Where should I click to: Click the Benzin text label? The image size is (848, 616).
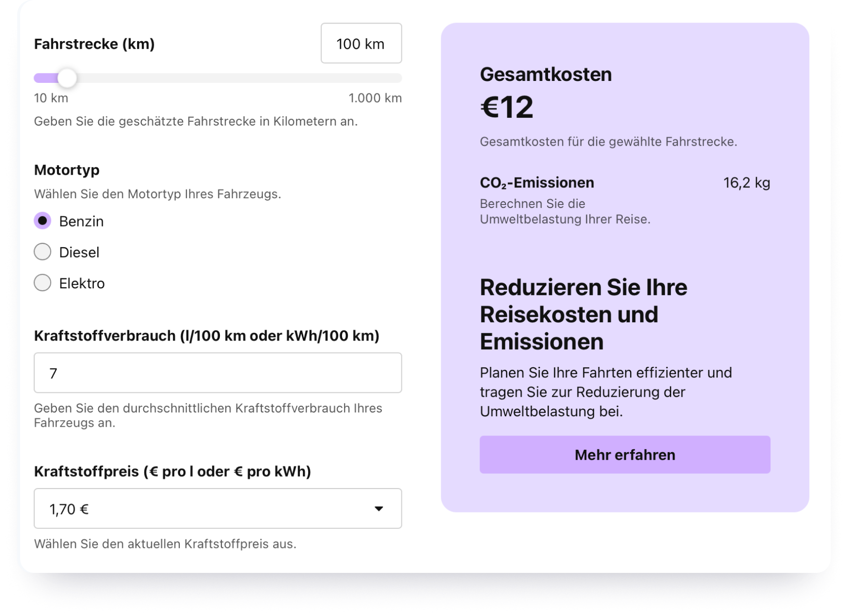coord(81,221)
